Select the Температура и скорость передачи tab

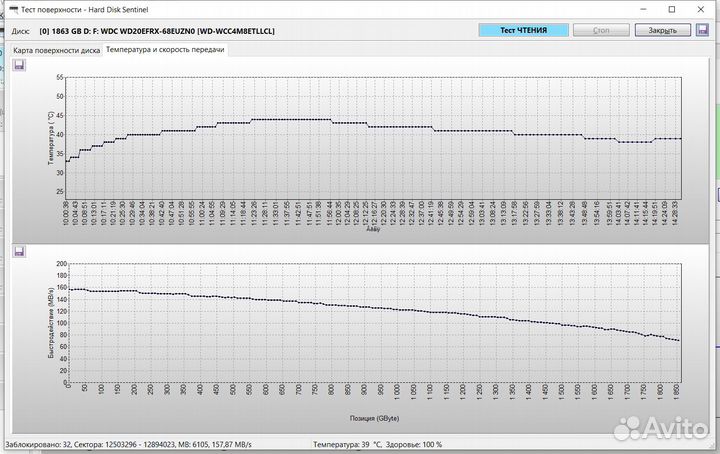[x=165, y=49]
